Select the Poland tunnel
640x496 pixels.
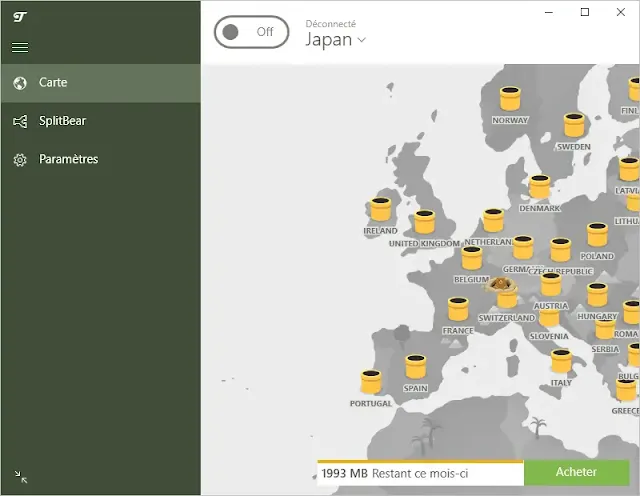pos(597,235)
